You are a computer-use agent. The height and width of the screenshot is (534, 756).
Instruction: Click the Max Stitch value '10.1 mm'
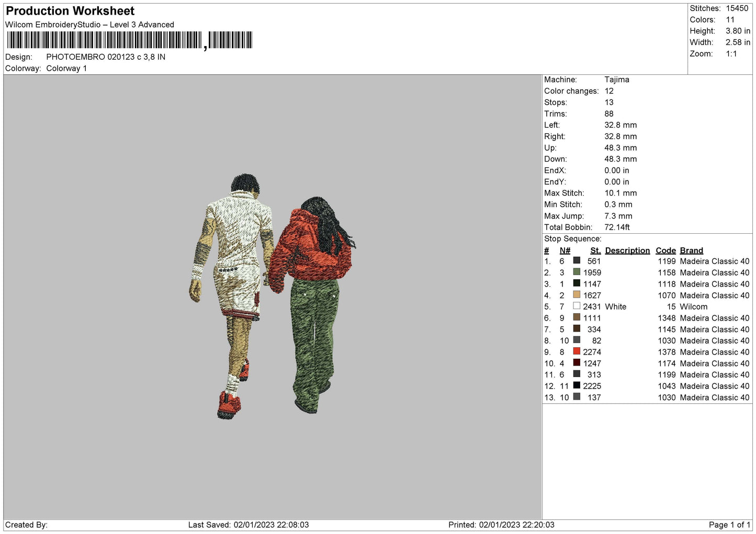[620, 193]
